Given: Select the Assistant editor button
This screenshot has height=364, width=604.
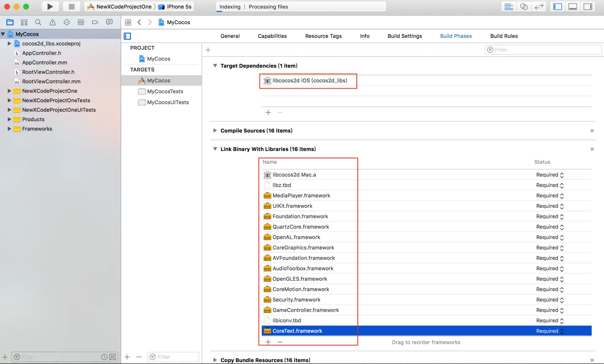Looking at the screenshot, I should click(x=524, y=6).
